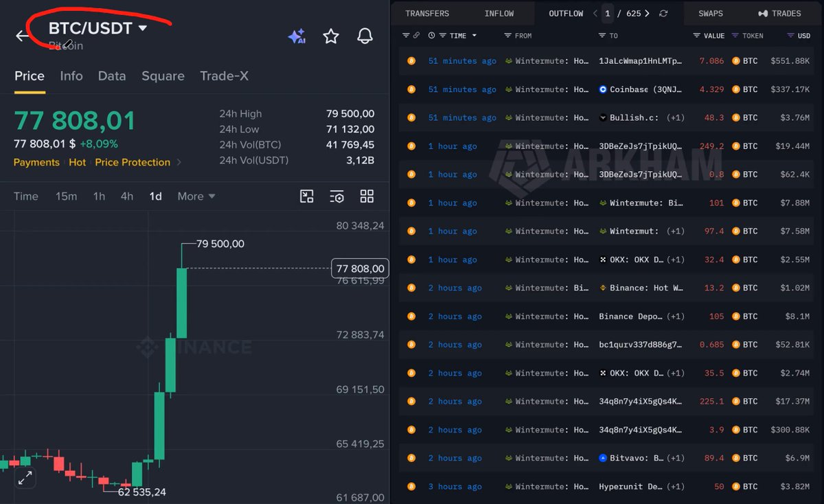Open the Trade-X tab
Image resolution: width=824 pixels, height=504 pixels.
click(x=224, y=76)
